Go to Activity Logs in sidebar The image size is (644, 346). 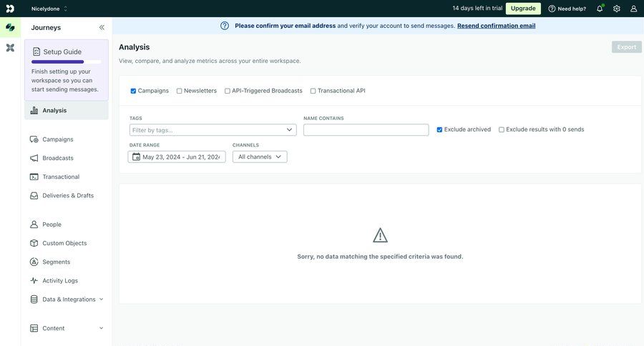[x=60, y=281]
